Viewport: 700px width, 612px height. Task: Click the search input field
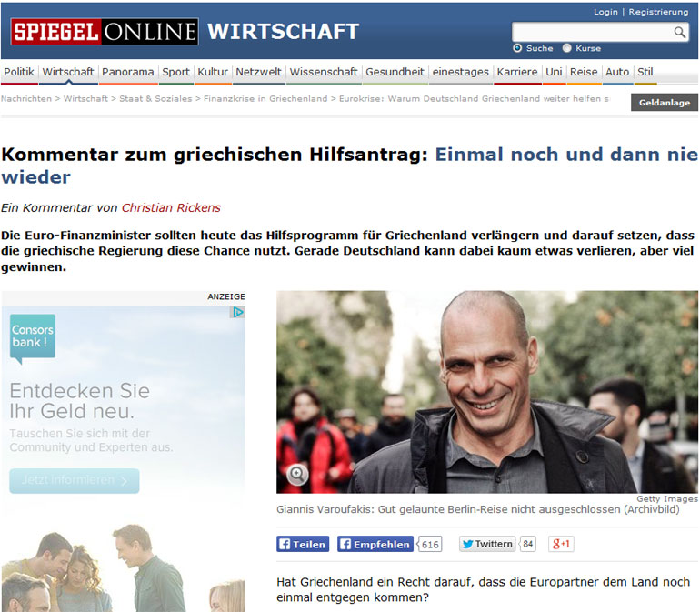click(x=593, y=32)
